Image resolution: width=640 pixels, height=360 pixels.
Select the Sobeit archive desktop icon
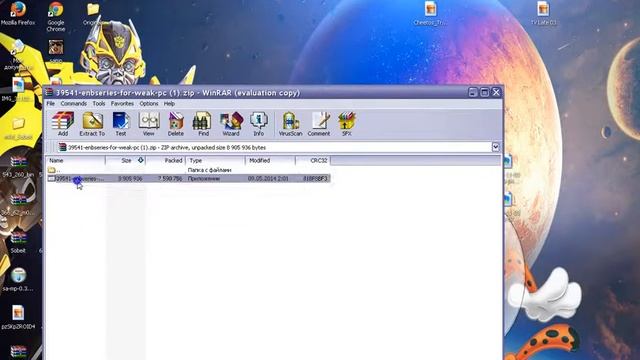18,242
